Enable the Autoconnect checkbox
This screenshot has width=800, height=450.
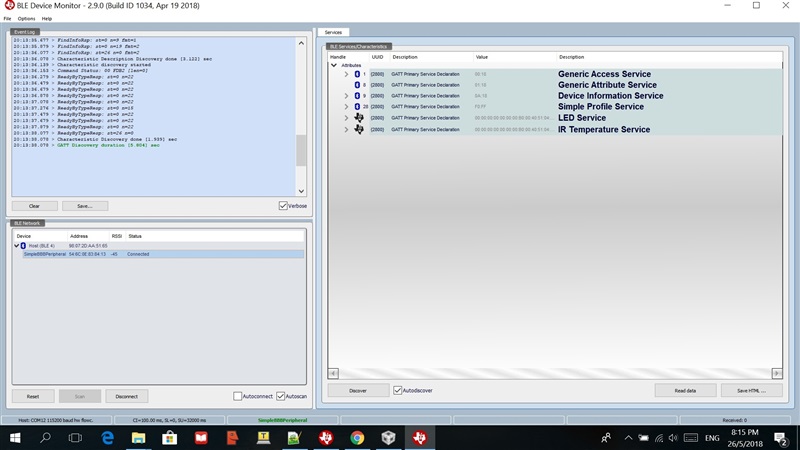coord(237,396)
